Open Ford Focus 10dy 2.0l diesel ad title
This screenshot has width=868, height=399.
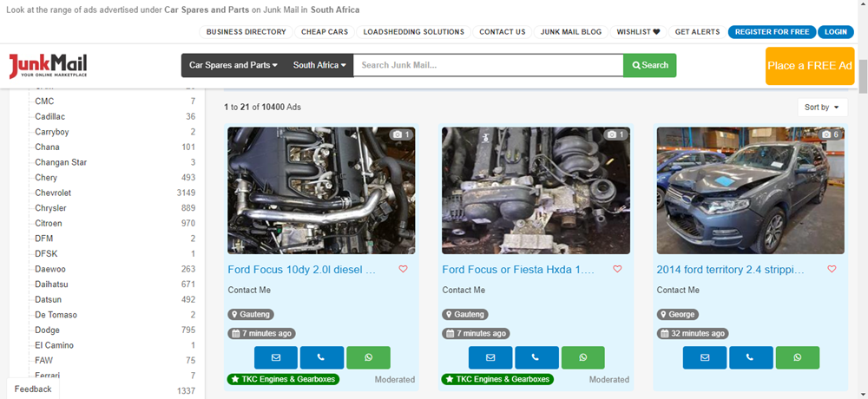click(302, 270)
